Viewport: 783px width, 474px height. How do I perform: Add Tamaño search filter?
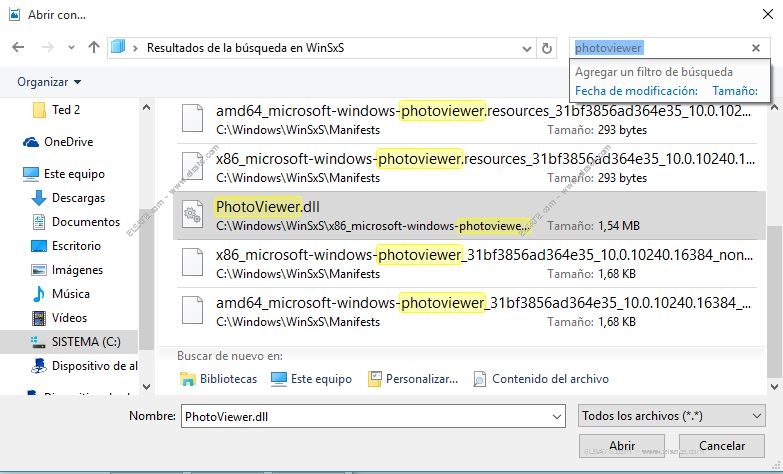pyautogui.click(x=735, y=91)
